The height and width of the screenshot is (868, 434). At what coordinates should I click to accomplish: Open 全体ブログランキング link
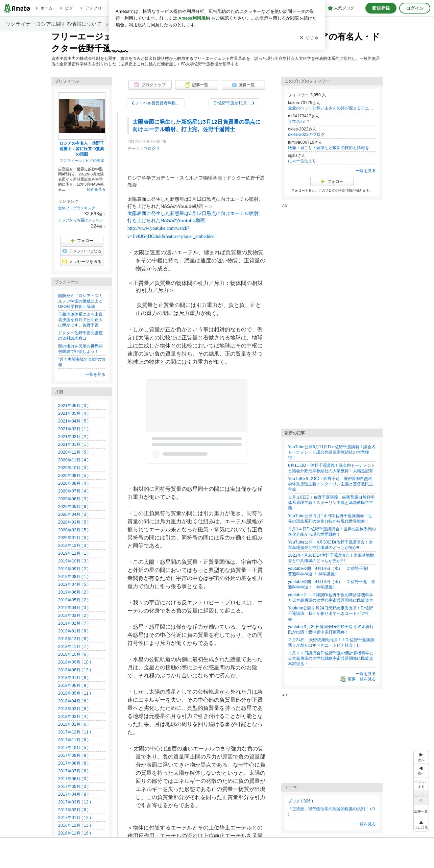pyautogui.click(x=77, y=208)
